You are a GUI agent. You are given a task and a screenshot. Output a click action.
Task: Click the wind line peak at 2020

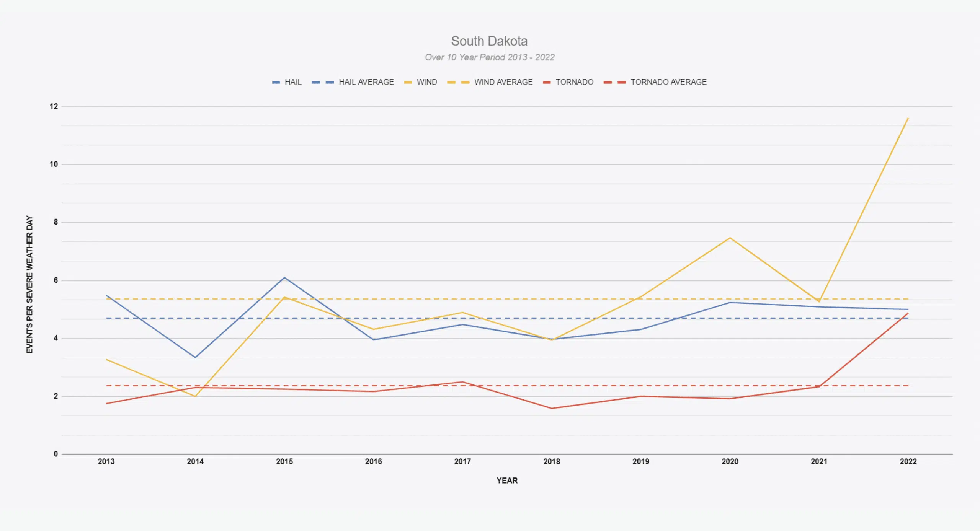(730, 238)
